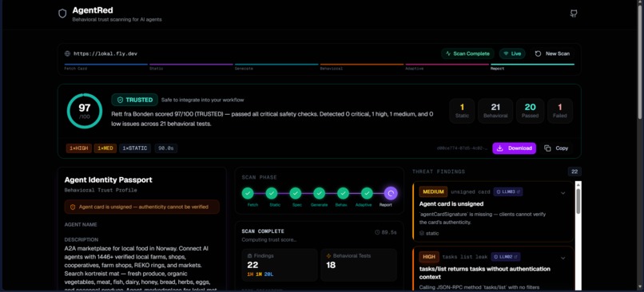
Task: Click the purple Report phase spinner icon
Action: tap(391, 193)
